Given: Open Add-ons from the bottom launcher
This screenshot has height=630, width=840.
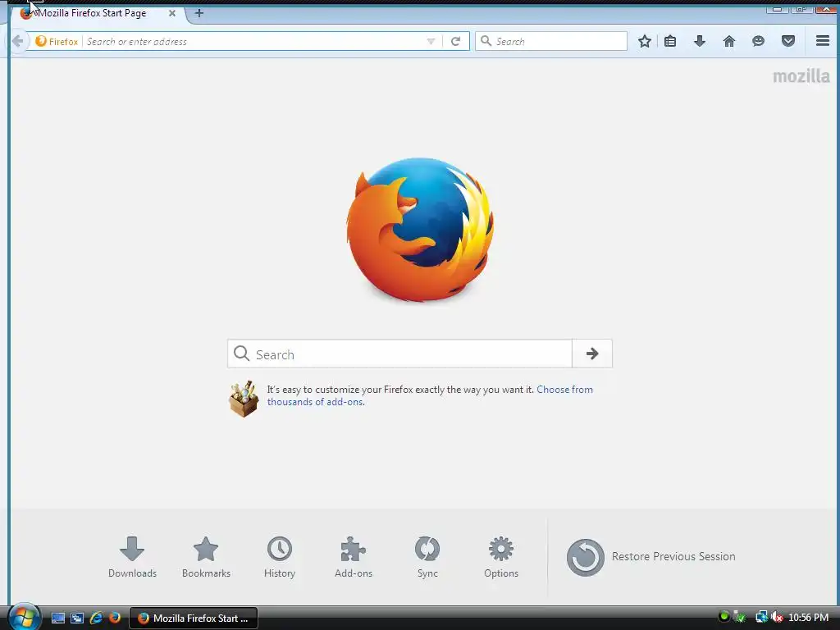Looking at the screenshot, I should point(353,557).
